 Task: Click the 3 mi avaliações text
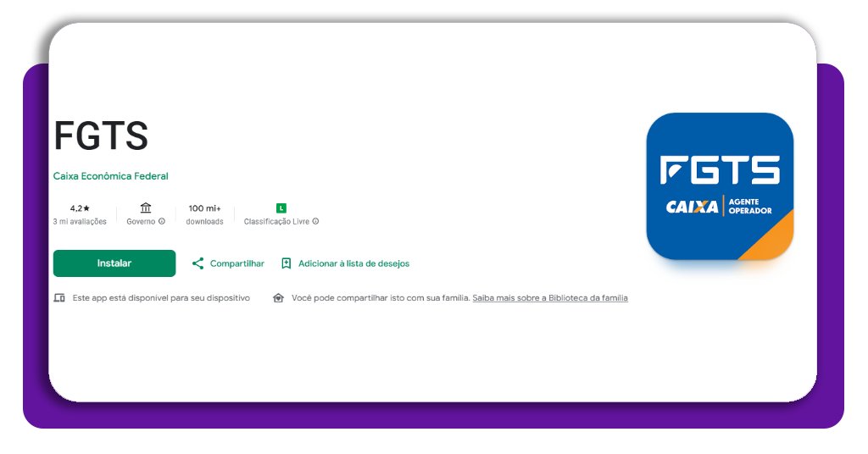(x=80, y=222)
